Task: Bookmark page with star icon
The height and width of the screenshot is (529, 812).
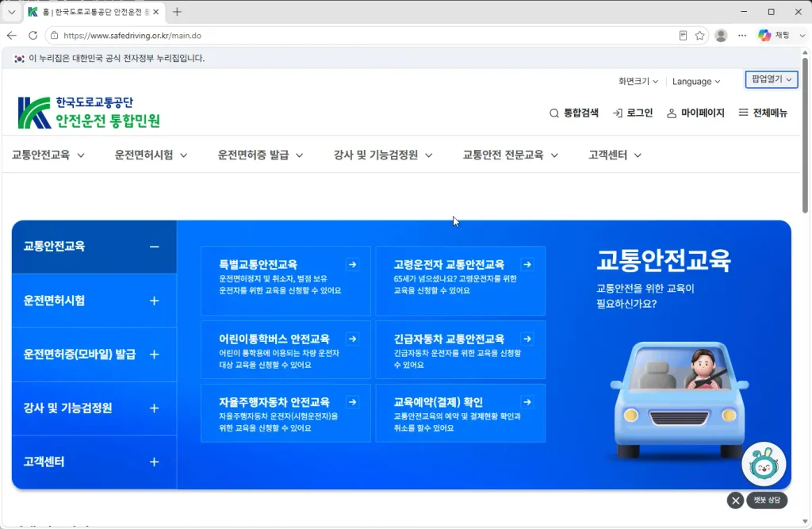Action: pos(699,35)
